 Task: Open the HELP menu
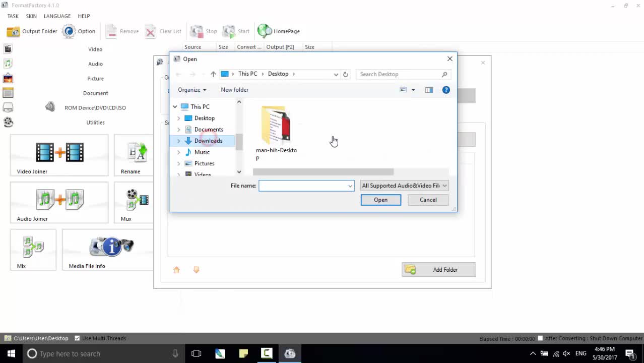tap(84, 16)
